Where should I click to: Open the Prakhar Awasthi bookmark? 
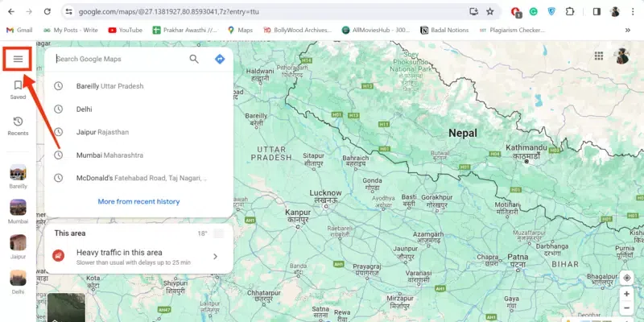(x=185, y=30)
